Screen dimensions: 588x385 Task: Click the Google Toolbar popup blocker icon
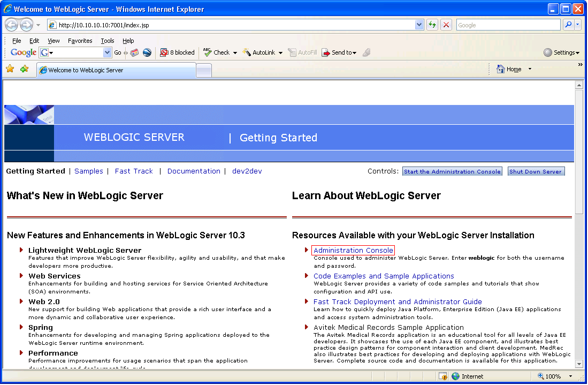click(164, 52)
